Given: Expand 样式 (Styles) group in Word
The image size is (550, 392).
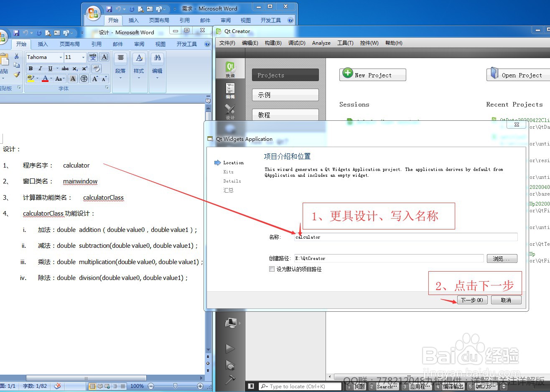Looking at the screenshot, I should [139, 72].
